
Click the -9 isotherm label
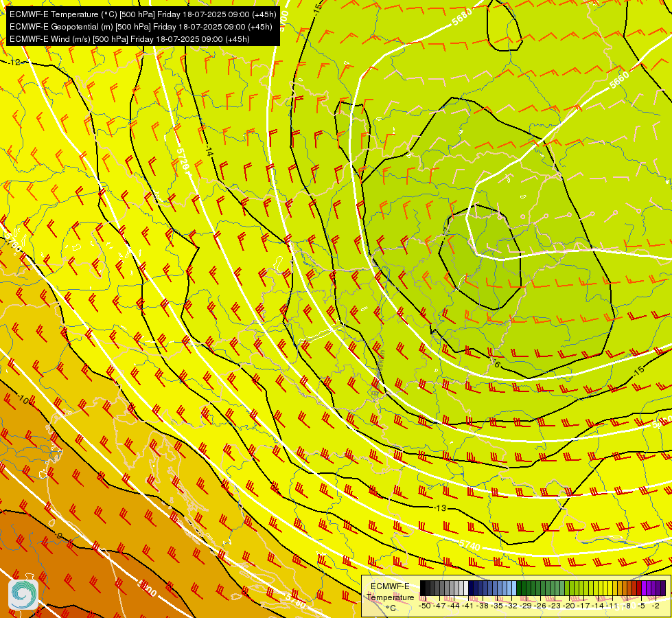(59, 535)
